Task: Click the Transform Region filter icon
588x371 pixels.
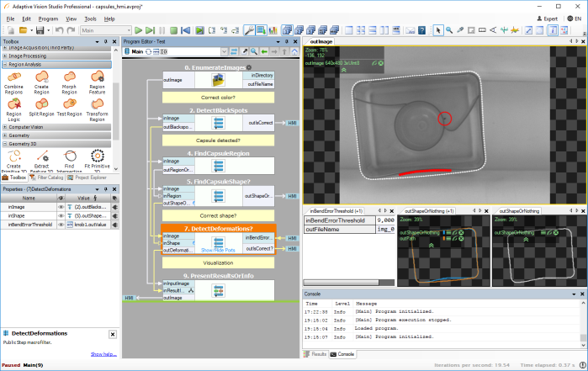Action: point(98,103)
